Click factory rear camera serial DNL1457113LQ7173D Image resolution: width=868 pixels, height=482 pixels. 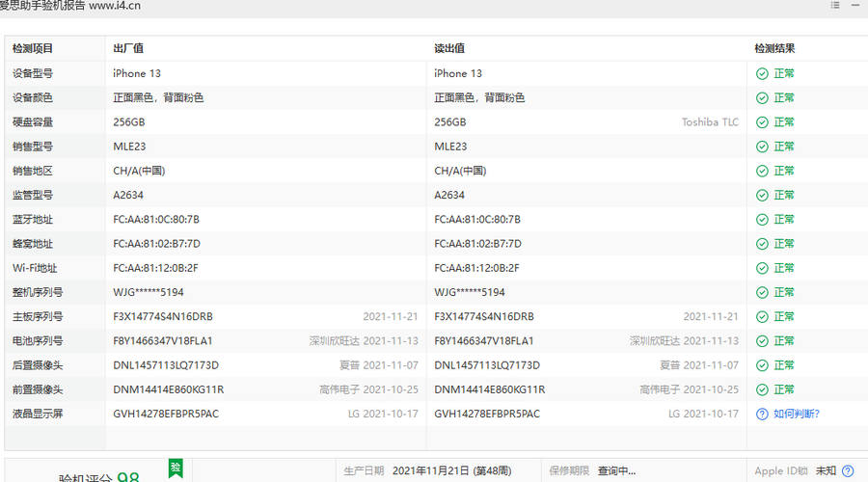point(166,365)
